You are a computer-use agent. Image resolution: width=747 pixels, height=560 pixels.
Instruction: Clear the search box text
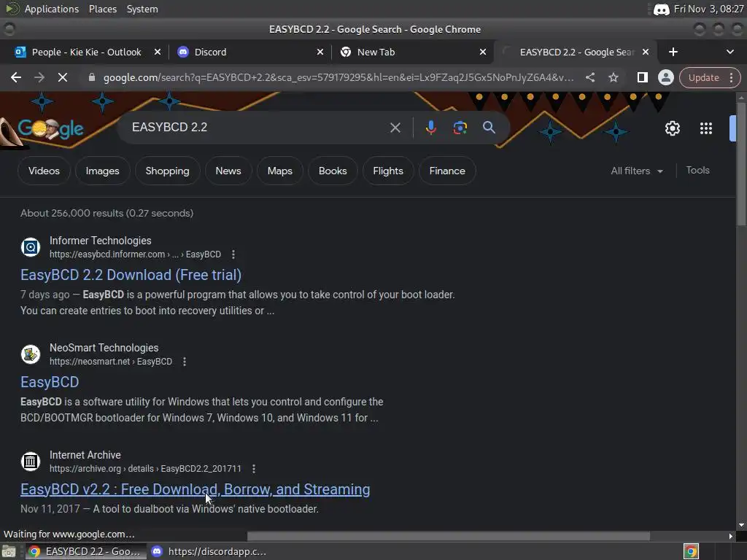(x=395, y=128)
